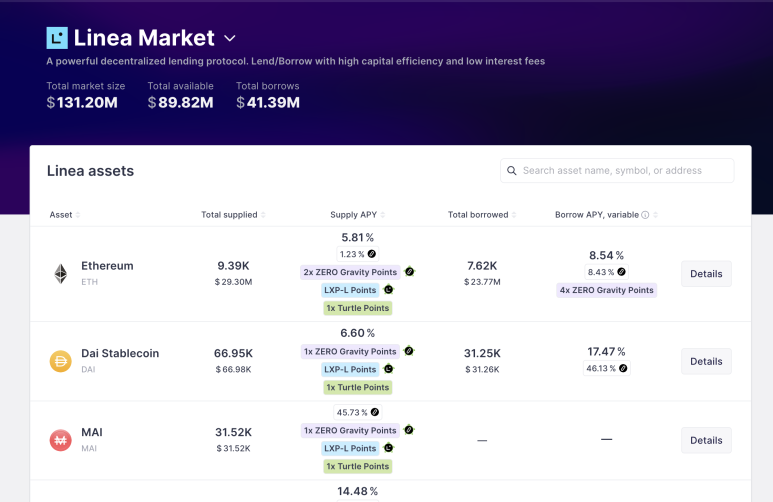This screenshot has height=502, width=773.
Task: Click Ethereum 2x ZERO Gravity Points badge
Action: (350, 272)
